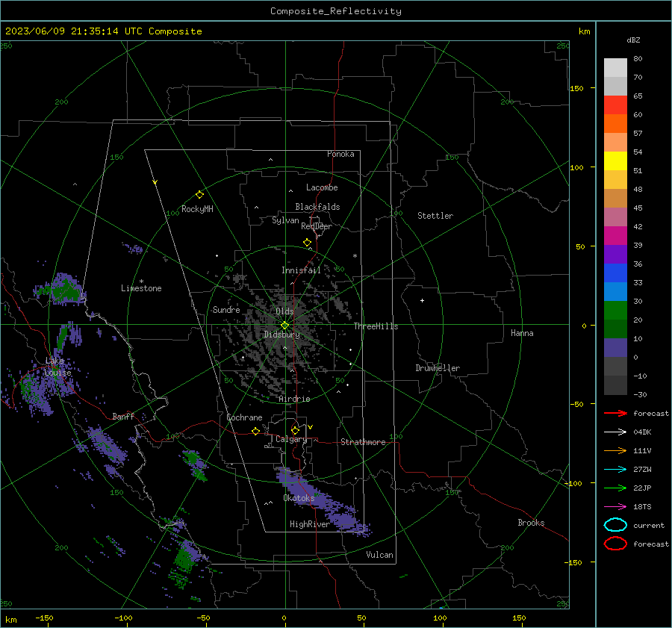Pick the orange 57-60 dBZ swatch
Screen dimensions: 672x628
click(x=615, y=124)
